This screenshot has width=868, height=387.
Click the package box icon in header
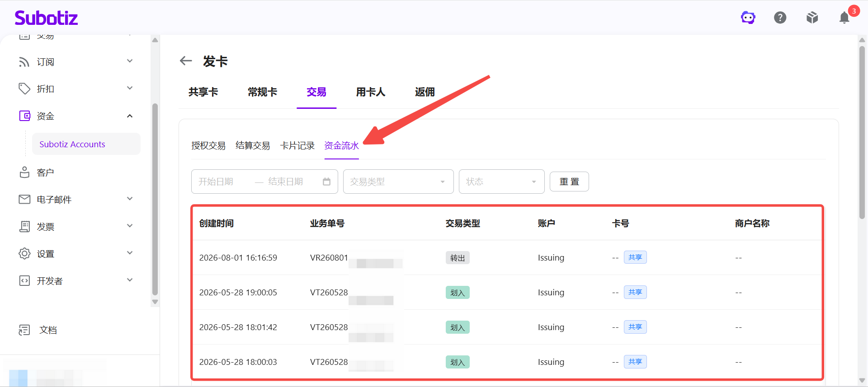point(812,18)
